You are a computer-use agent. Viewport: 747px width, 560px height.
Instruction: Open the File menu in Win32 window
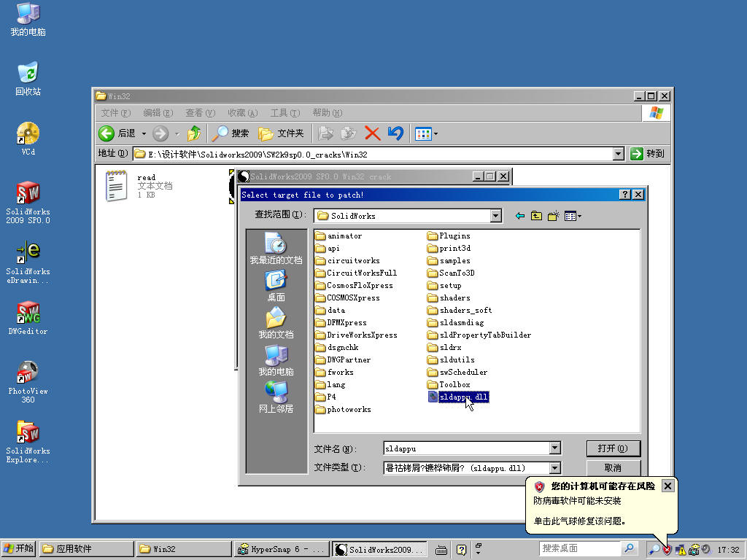[115, 113]
